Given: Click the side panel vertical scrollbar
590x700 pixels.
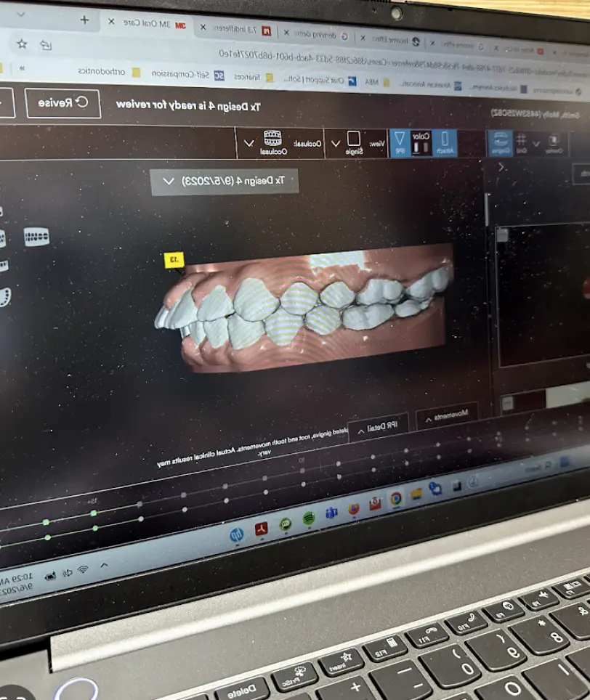Looking at the screenshot, I should pos(487,210).
